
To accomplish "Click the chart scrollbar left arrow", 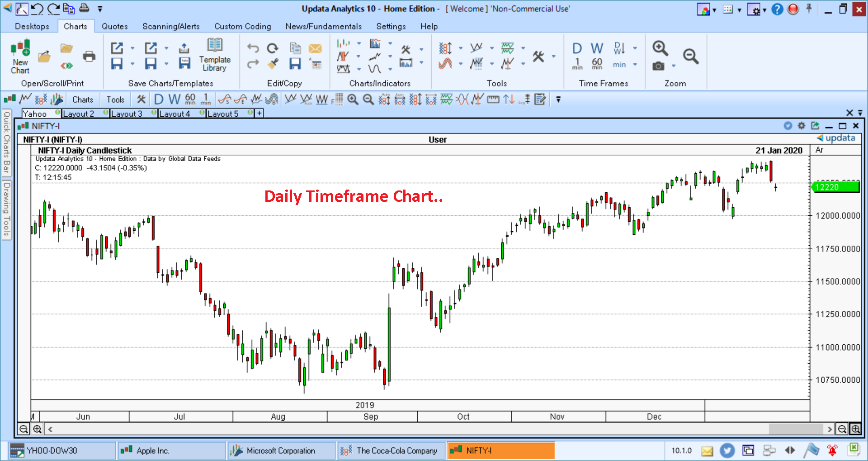I will (x=50, y=429).
